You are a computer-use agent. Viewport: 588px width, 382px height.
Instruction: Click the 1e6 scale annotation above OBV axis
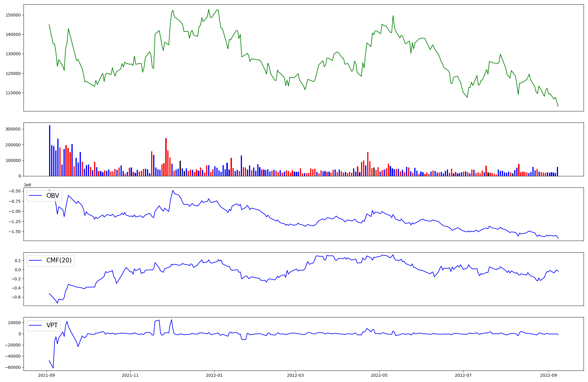(27, 185)
